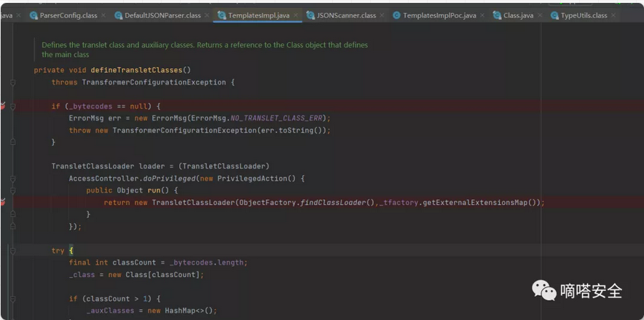Click the defineTransletClasses method name
Viewport: 644px width, 320px height.
tap(136, 70)
